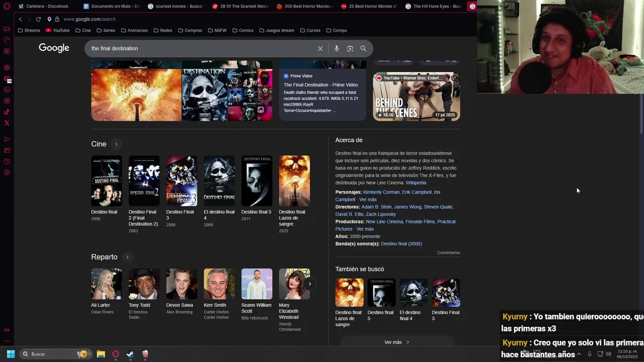Click the Google search text field
The image size is (644, 362).
(x=201, y=48)
